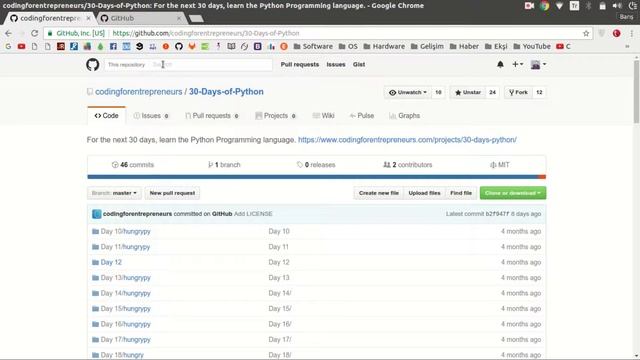
Task: Open the GitLab fox bookmark icon
Action: click(x=192, y=47)
